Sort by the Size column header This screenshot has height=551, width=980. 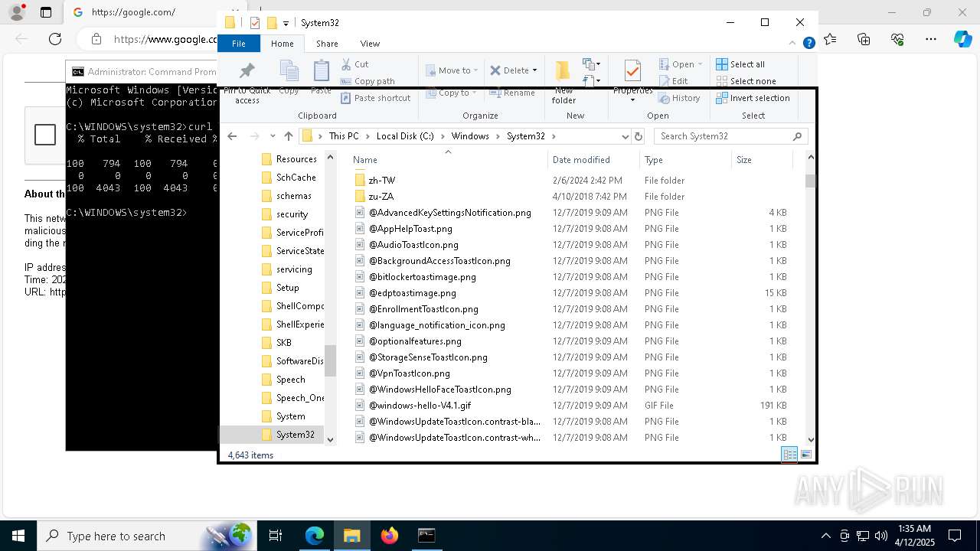click(x=762, y=160)
